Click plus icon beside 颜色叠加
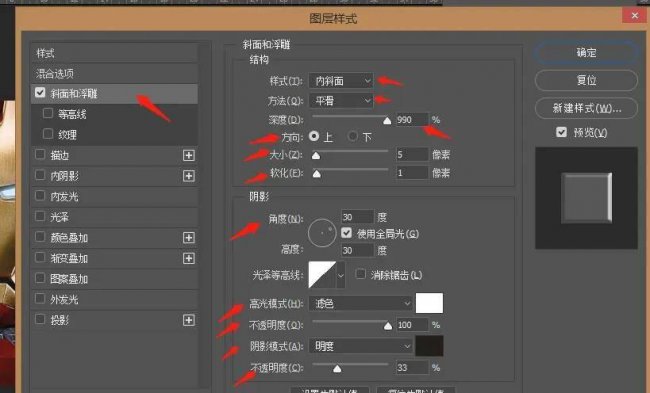 [189, 238]
